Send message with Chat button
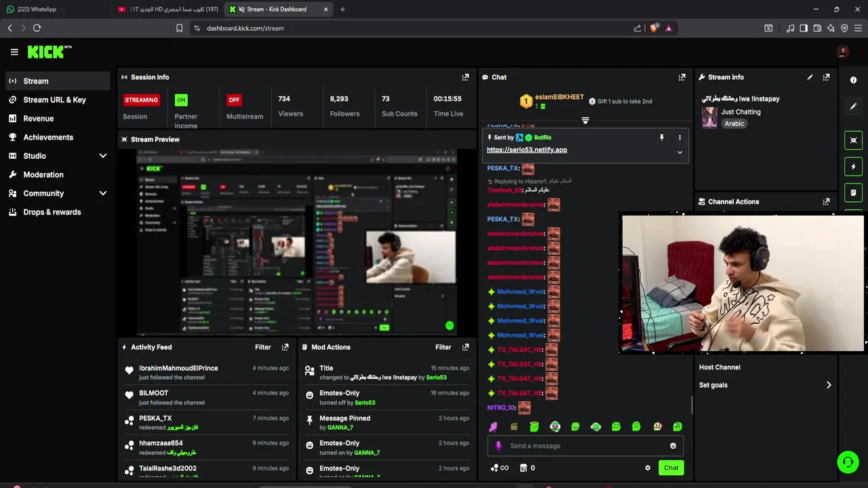This screenshot has width=868, height=488. click(x=671, y=468)
